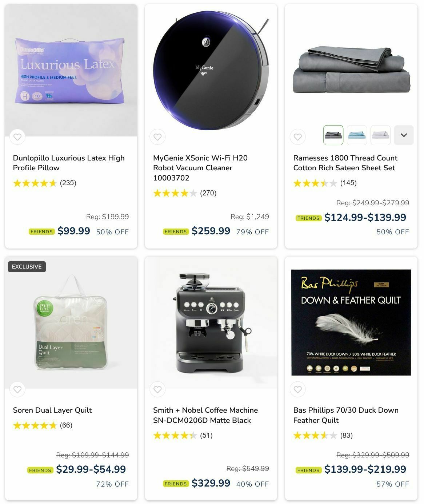Open the 235 reviews for Dunlopillo pillow

tap(68, 183)
